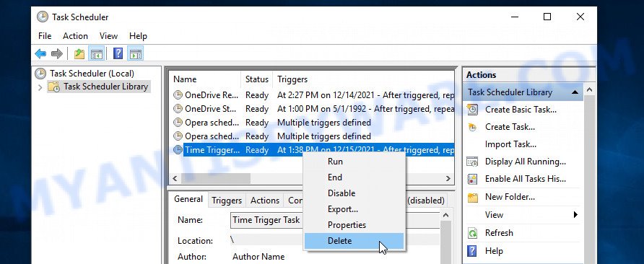Viewport: 644px width, 264px height.
Task: Choose Run from the context menu
Action: tap(354, 162)
